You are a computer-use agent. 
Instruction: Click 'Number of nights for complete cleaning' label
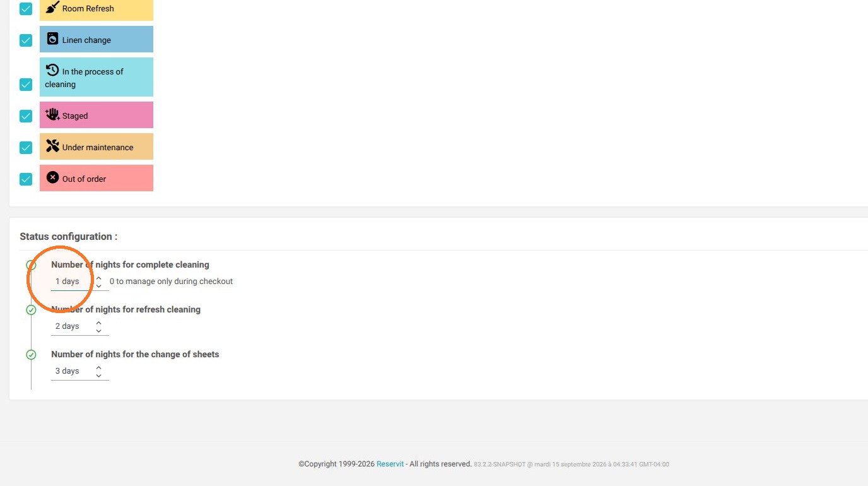130,265
